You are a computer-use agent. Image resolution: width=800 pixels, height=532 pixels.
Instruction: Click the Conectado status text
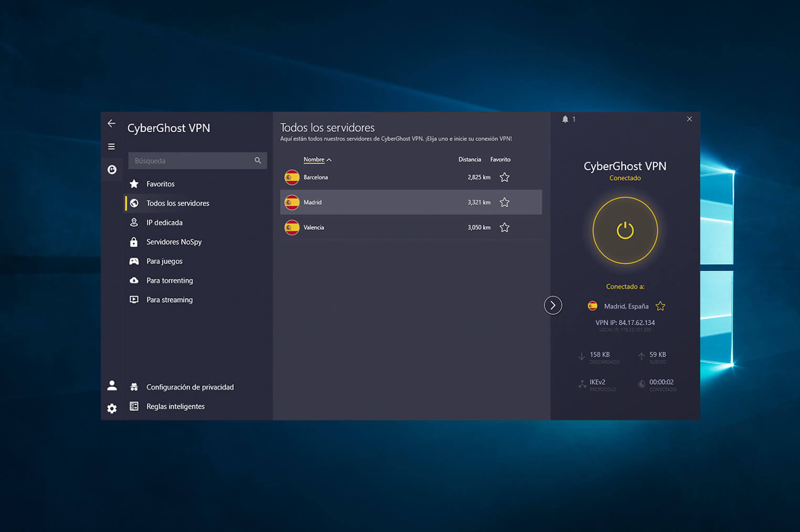(625, 178)
